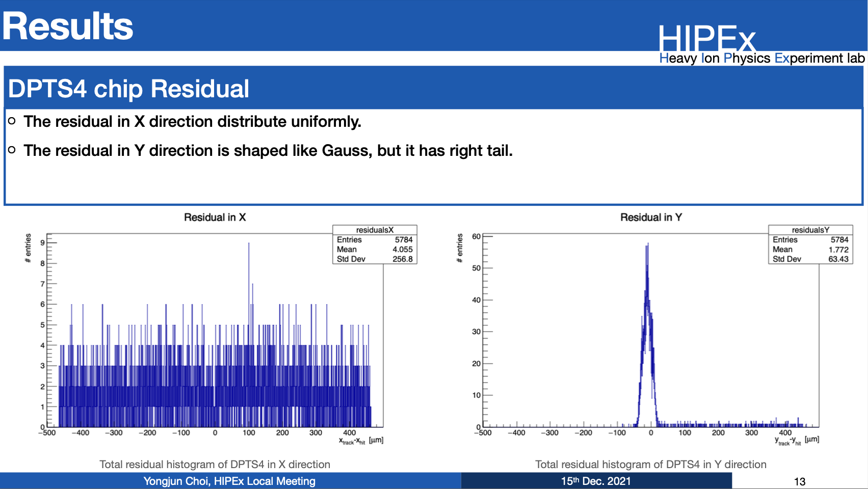This screenshot has width=868, height=489.
Task: Click the slide page number 13
Action: tap(800, 482)
